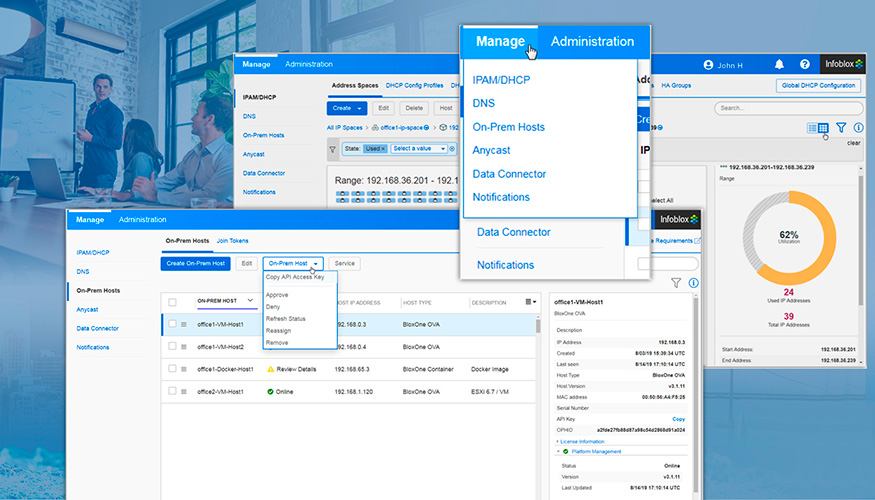Click the Global DHCP Configuration button
The width and height of the screenshot is (875, 500).
tap(818, 85)
